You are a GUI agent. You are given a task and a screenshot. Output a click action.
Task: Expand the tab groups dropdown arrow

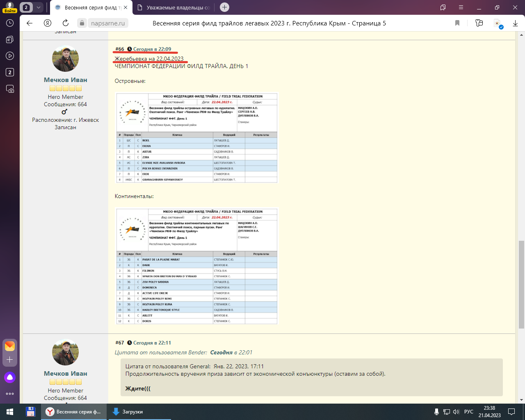coord(38,7)
